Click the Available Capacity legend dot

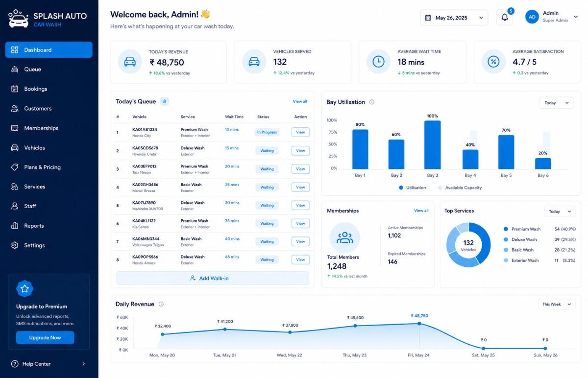(x=440, y=188)
